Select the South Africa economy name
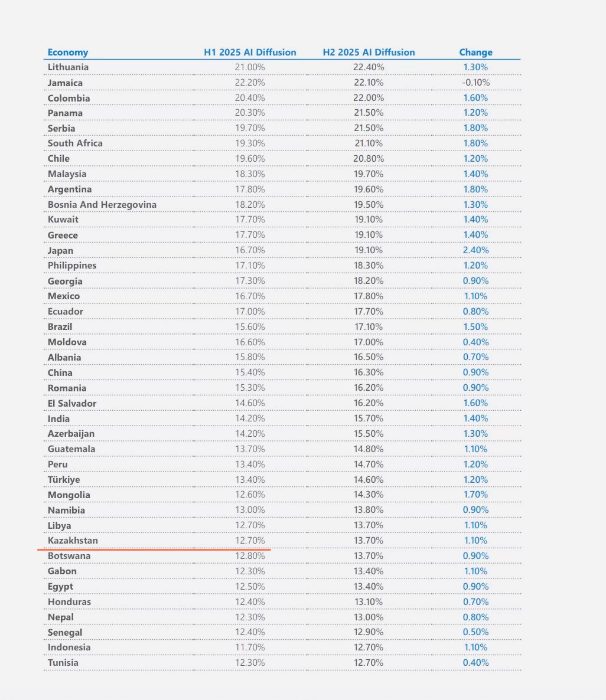This screenshot has height=700, width=606. tap(75, 143)
